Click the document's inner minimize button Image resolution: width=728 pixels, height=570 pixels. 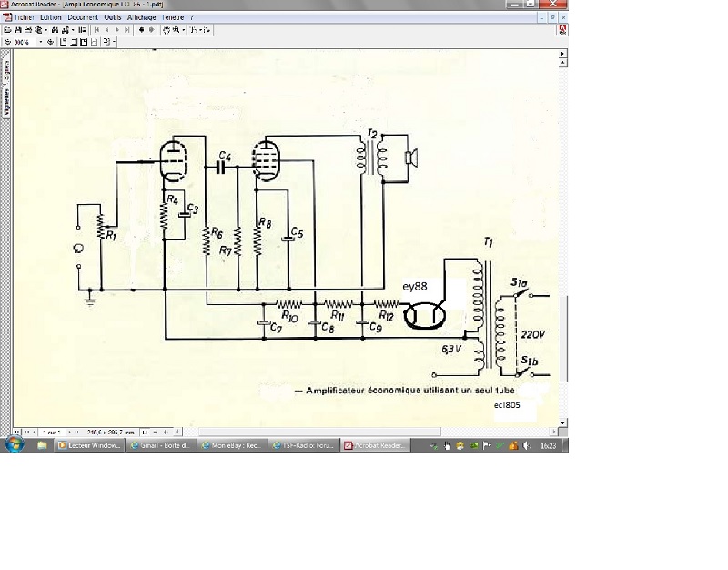pos(541,17)
